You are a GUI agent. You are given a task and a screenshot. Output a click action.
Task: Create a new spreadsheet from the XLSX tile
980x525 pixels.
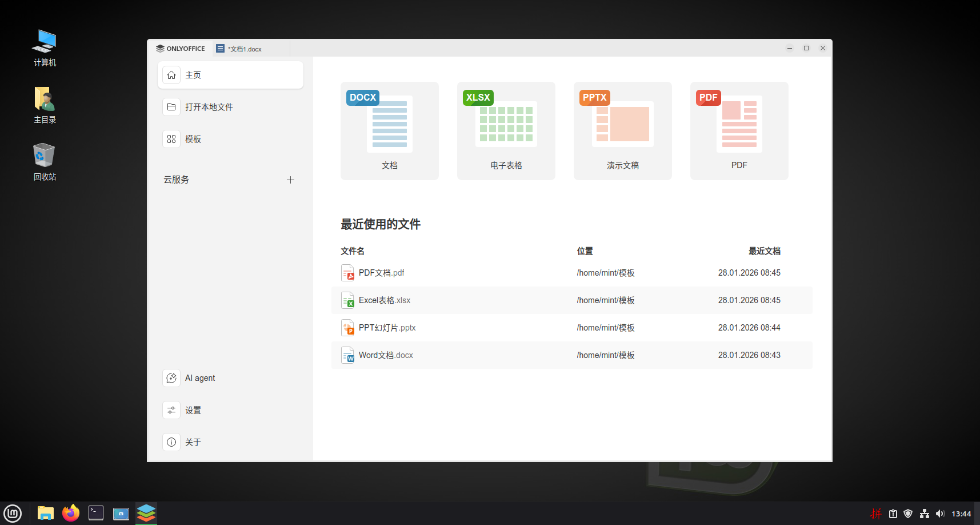[506, 130]
